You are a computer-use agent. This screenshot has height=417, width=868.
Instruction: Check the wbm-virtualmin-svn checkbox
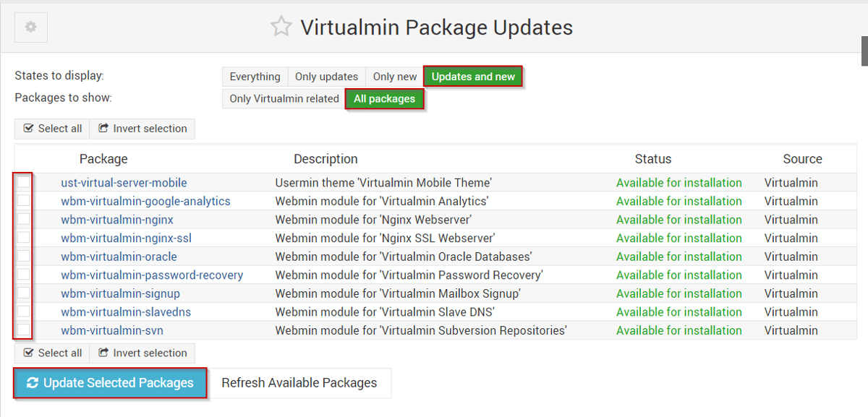24,330
